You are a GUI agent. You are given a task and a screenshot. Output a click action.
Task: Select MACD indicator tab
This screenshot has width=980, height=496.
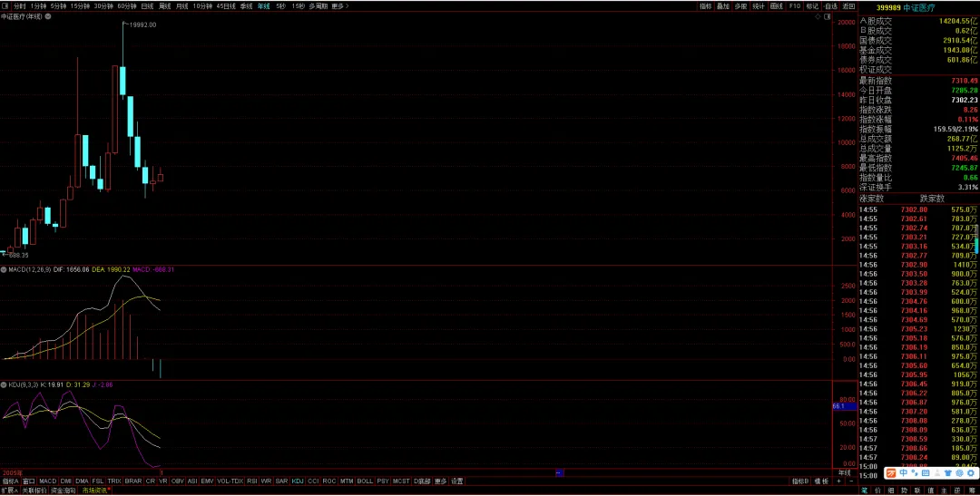pos(47,481)
